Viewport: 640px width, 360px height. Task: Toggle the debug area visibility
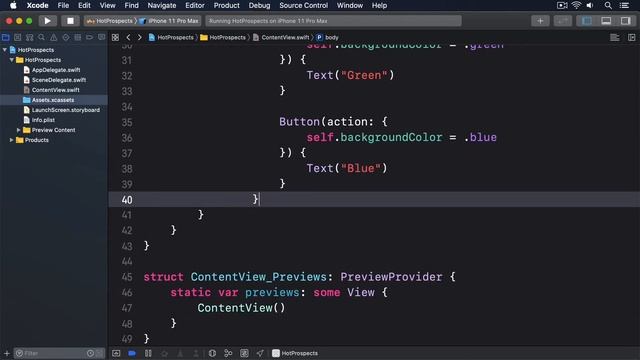606,21
